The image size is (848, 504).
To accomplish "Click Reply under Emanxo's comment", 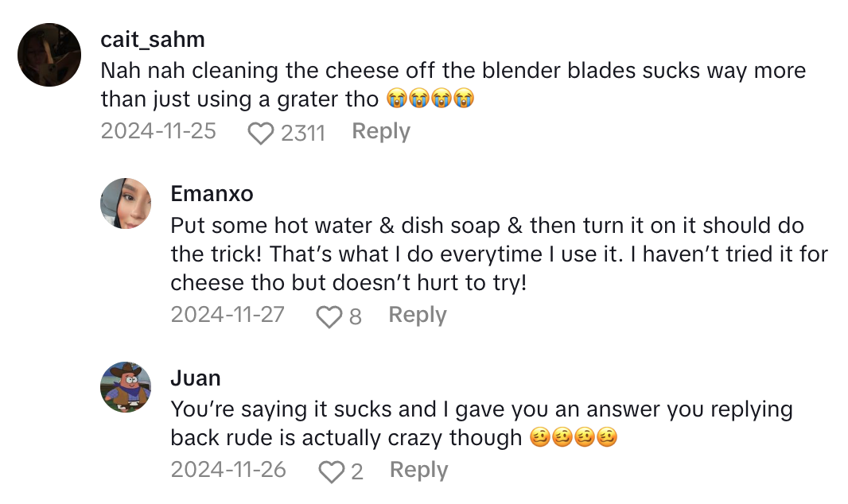I will pos(417,315).
